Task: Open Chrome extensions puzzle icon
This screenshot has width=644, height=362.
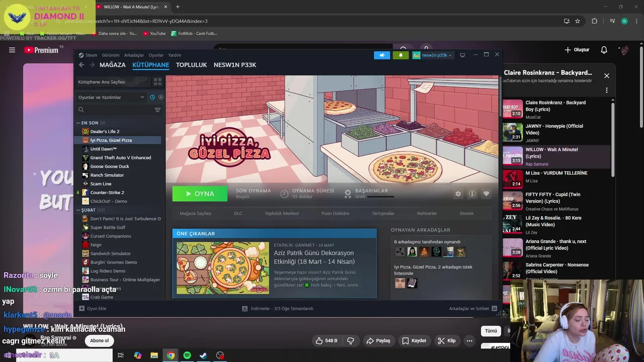Action: (x=594, y=21)
